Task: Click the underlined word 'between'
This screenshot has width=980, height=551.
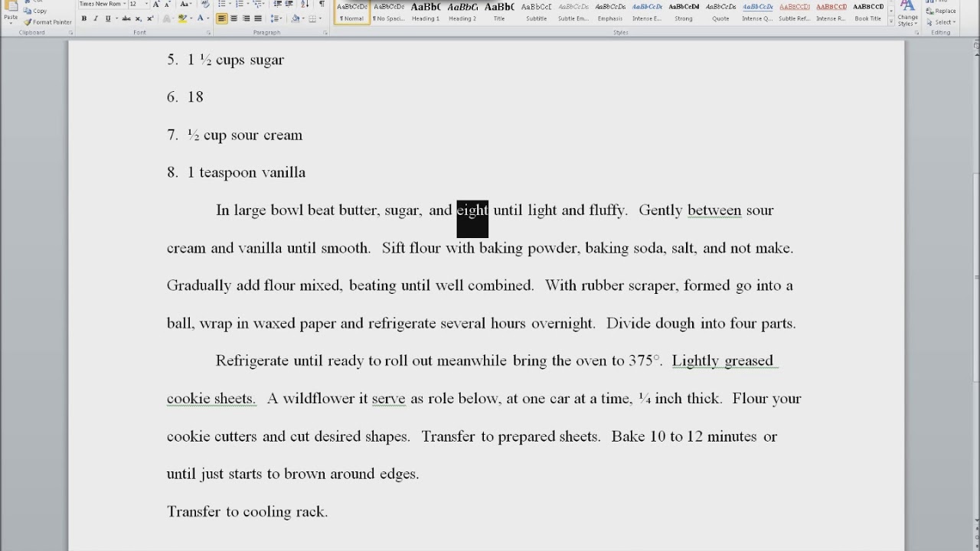Action: pyautogui.click(x=714, y=210)
